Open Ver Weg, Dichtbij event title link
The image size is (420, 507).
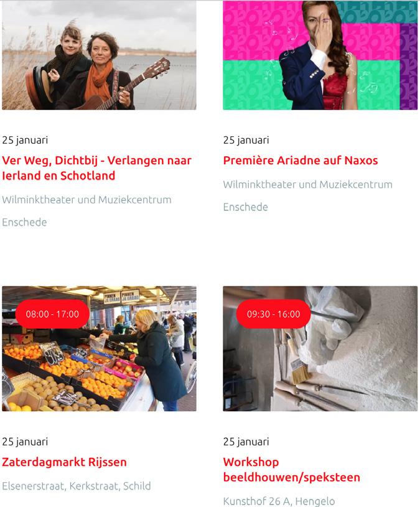pos(96,168)
